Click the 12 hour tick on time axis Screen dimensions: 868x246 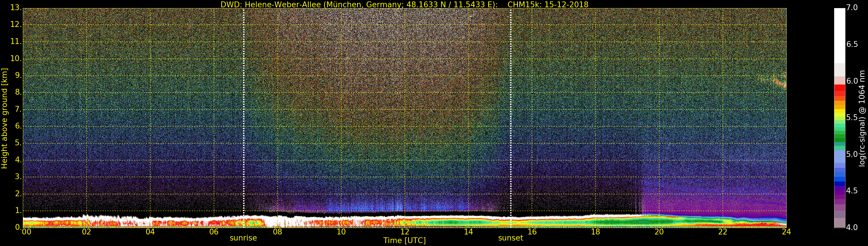tap(404, 232)
